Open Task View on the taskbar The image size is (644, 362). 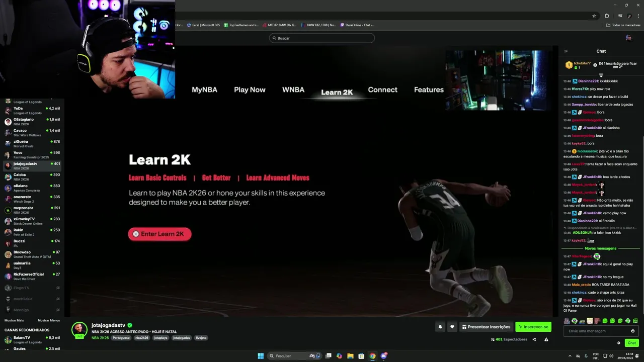click(x=328, y=356)
